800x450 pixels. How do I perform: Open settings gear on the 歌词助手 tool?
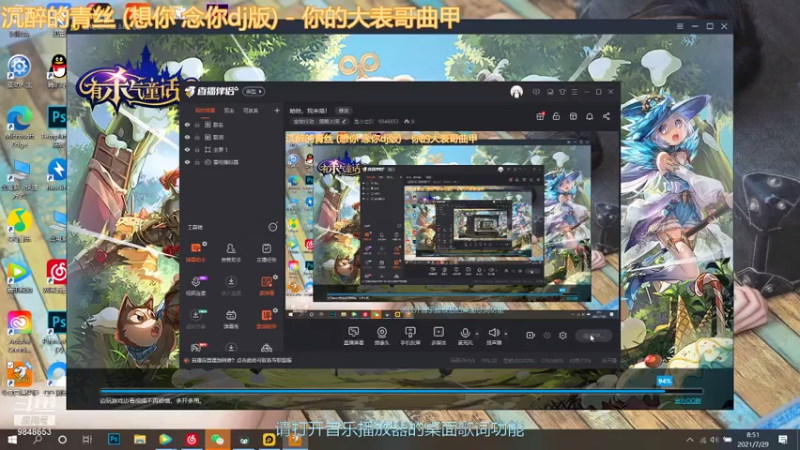click(x=276, y=310)
